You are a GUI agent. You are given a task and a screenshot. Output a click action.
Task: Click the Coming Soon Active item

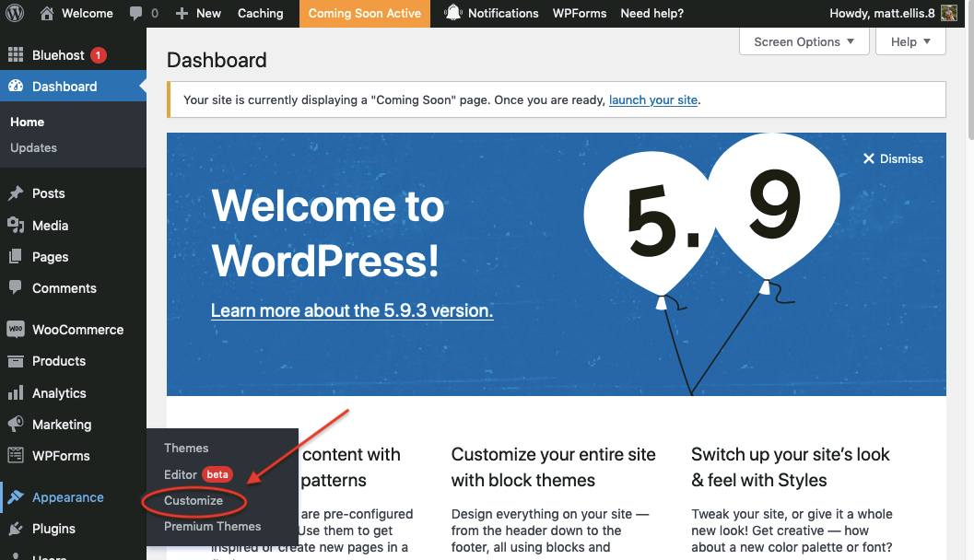click(x=365, y=13)
